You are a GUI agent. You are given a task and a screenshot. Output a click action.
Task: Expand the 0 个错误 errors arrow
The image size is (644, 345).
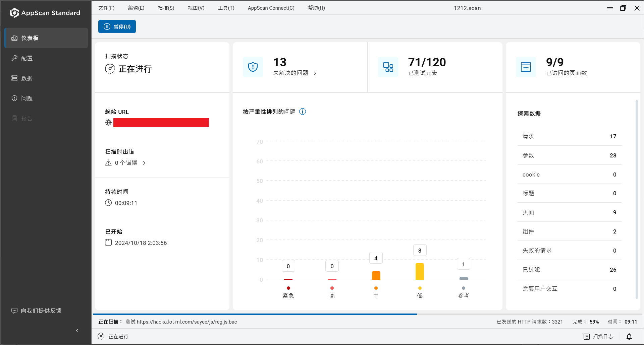point(144,163)
